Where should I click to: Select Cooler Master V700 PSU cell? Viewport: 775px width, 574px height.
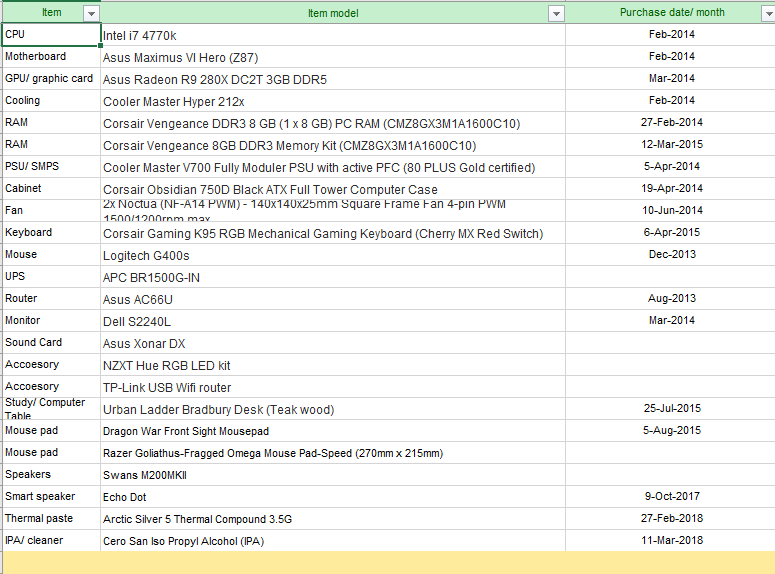click(x=333, y=167)
